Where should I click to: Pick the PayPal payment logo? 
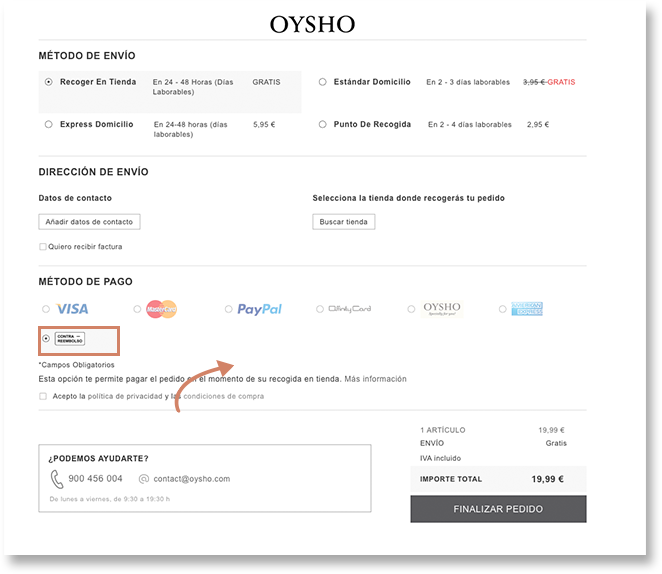point(259,309)
